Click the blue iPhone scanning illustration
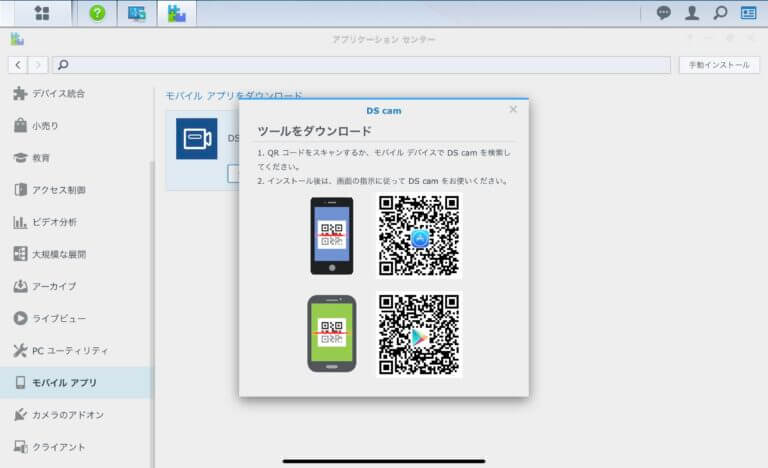This screenshot has width=768, height=468. [332, 236]
